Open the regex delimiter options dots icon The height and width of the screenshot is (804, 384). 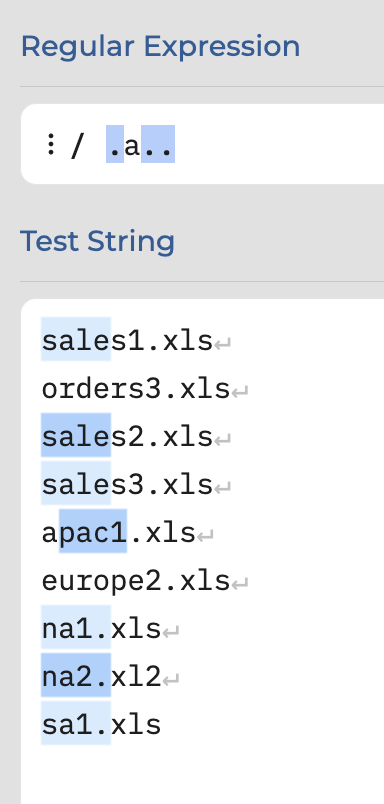[x=50, y=144]
